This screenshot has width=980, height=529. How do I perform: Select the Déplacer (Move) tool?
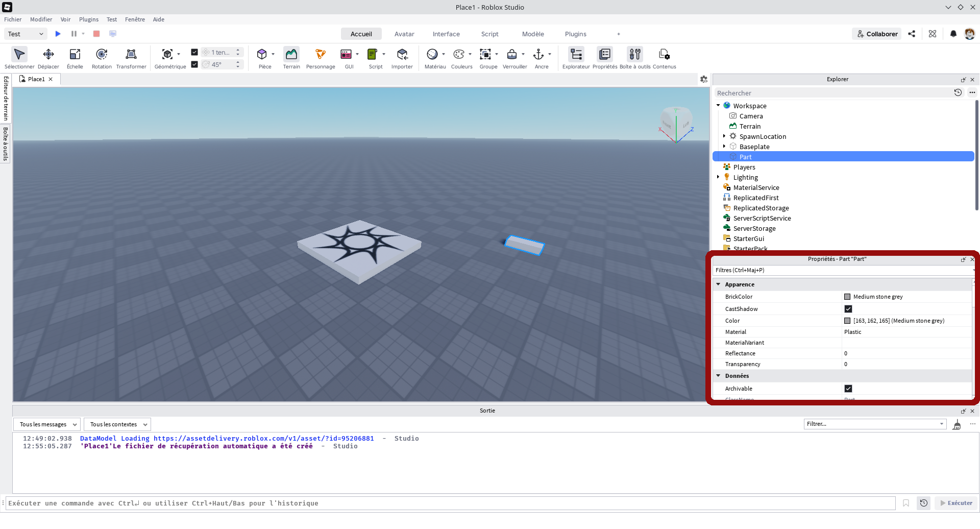click(48, 58)
